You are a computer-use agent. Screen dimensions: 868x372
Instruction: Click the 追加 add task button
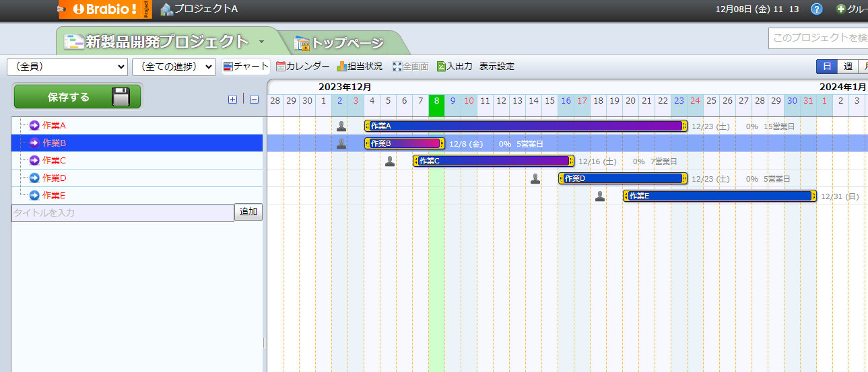pyautogui.click(x=248, y=212)
